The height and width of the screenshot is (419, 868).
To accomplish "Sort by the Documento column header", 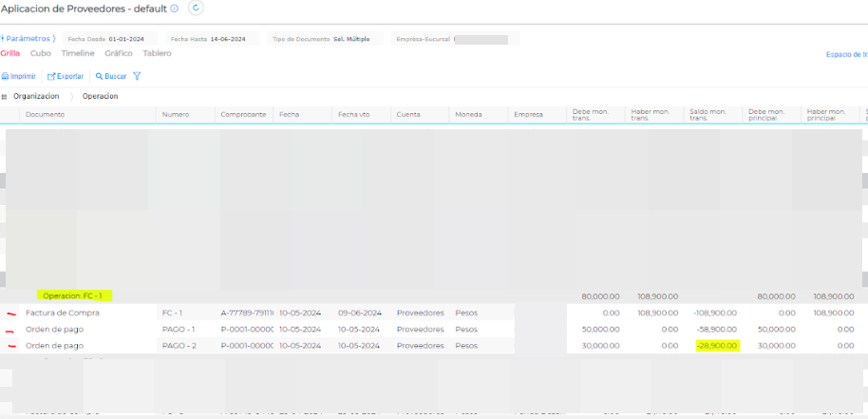I will [46, 115].
